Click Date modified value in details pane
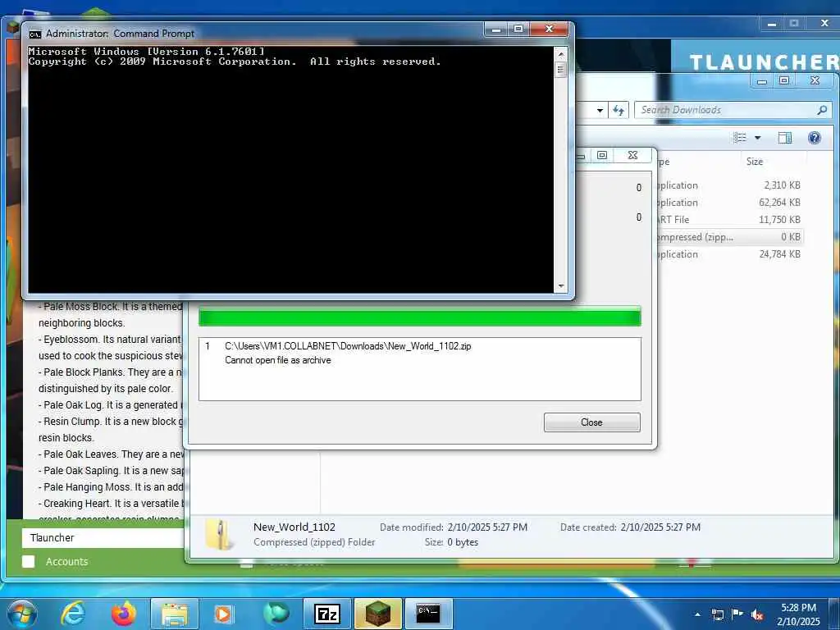The height and width of the screenshot is (630, 840). click(x=487, y=527)
